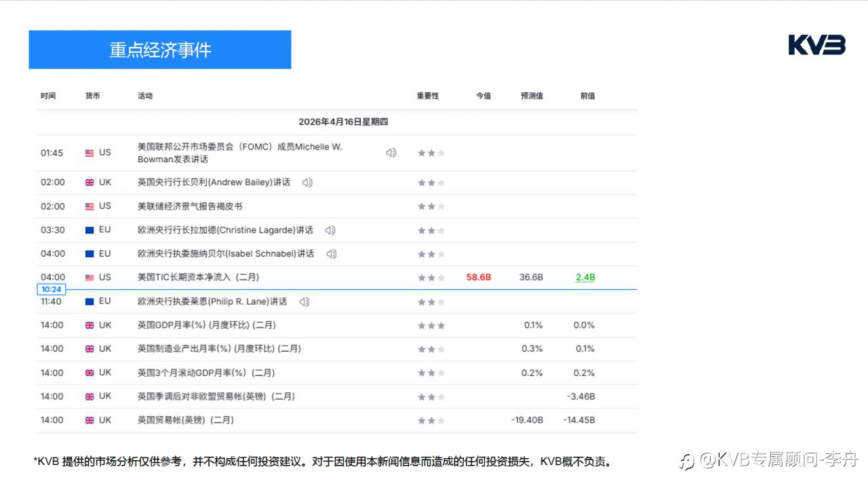Toggle the importance stars for FOMC member Bowman's speech
The width and height of the screenshot is (868, 488).
tap(431, 153)
